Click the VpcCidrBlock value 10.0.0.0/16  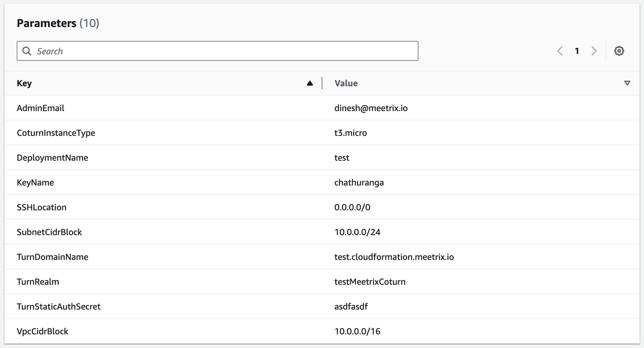357,331
